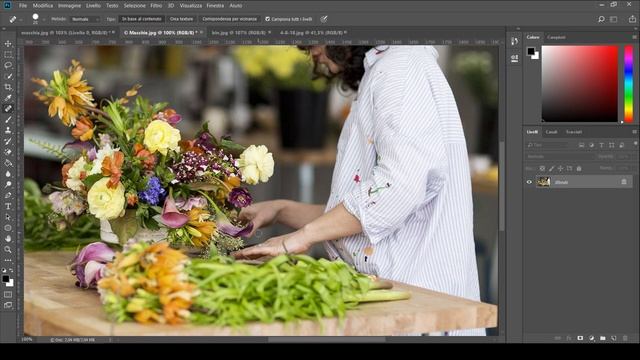Select the Move tool
This screenshot has height=360, width=640.
[8, 44]
